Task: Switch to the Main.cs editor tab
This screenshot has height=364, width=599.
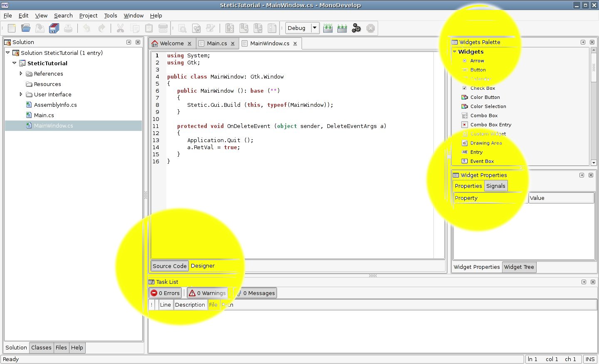Action: coord(217,44)
